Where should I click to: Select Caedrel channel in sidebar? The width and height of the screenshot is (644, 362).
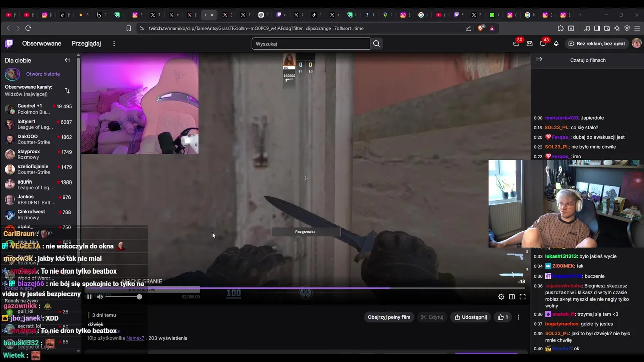[39, 109]
